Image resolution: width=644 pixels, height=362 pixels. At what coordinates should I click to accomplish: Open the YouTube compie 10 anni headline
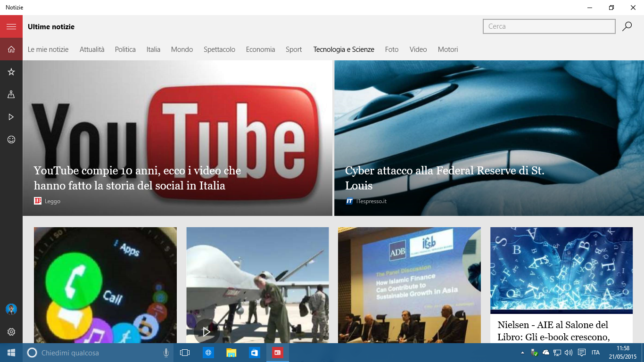tap(137, 178)
